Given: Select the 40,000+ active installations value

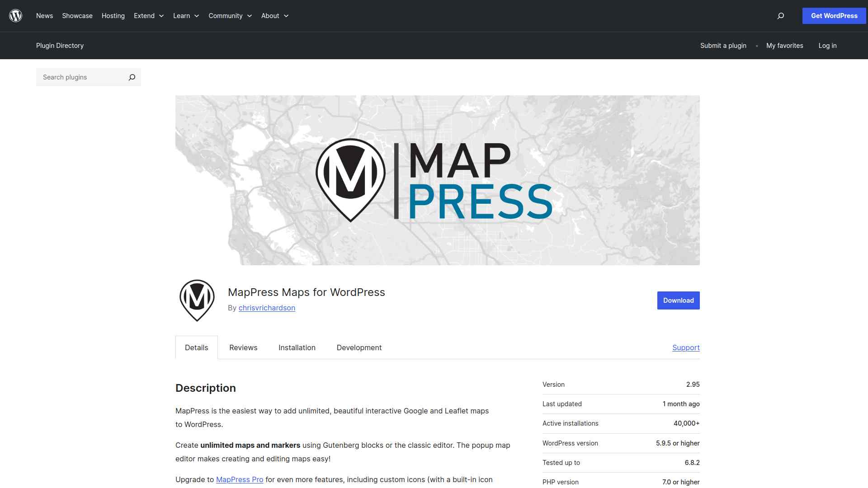Looking at the screenshot, I should (686, 423).
